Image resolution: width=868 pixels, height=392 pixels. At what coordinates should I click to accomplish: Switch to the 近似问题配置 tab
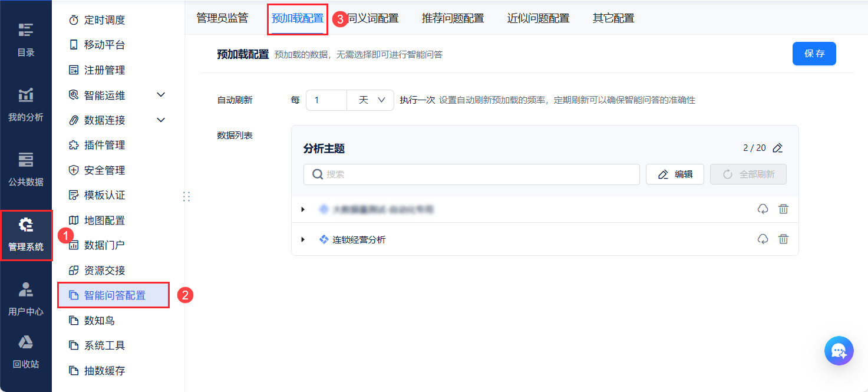tap(539, 18)
